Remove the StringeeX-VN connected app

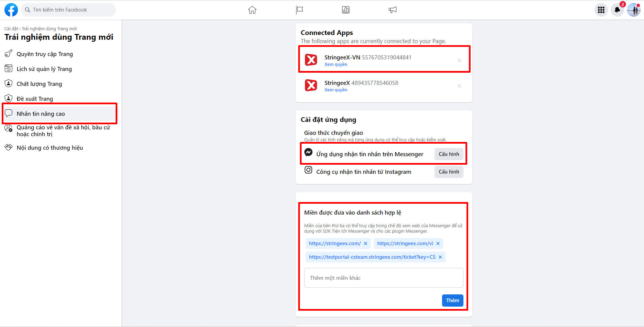459,60
